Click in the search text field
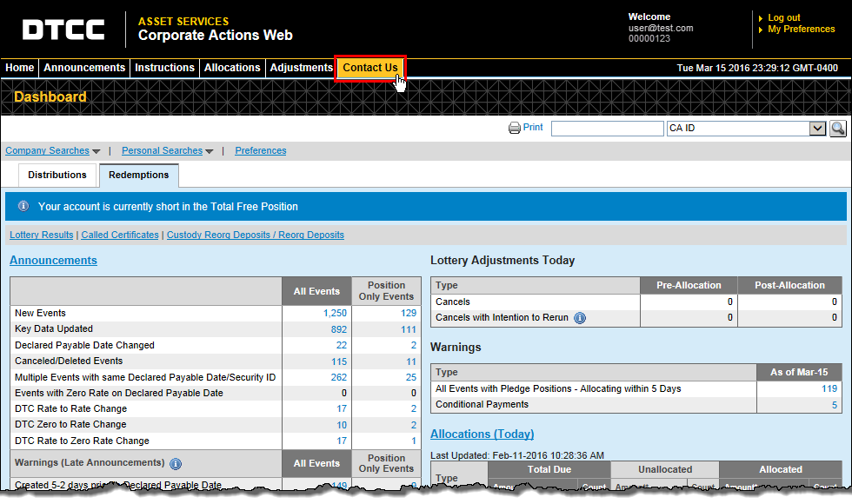The width and height of the screenshot is (852, 504). point(607,129)
